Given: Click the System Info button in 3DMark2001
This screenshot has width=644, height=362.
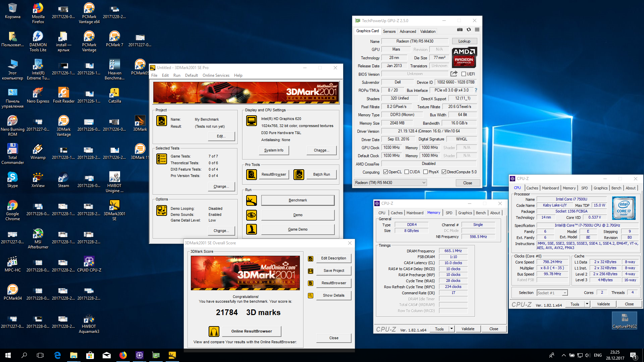Looking at the screenshot, I should click(x=274, y=150).
